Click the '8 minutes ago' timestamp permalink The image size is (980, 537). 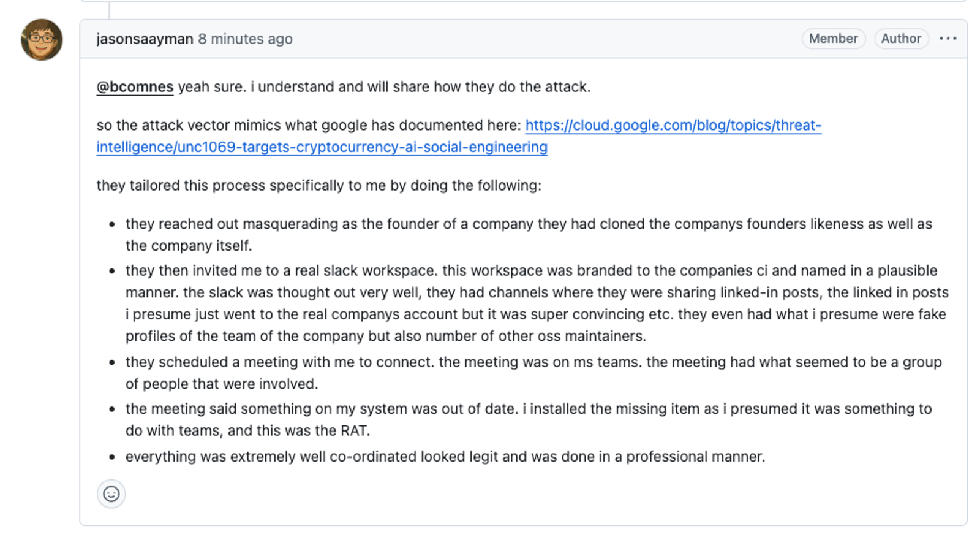pos(244,38)
